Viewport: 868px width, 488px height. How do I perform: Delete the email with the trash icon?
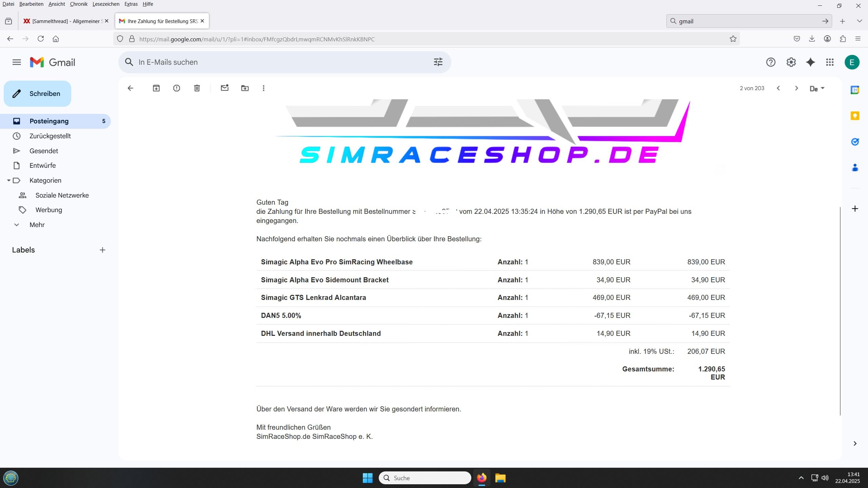coord(197,88)
